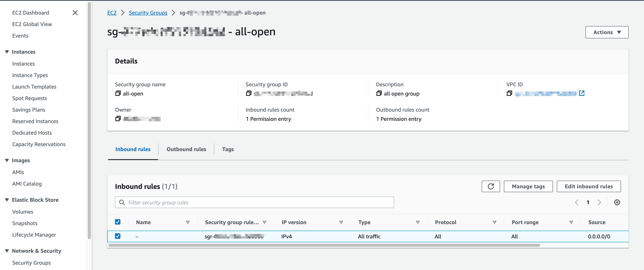This screenshot has height=270, width=644.
Task: Collapse the Elastic Block Store section
Action: click(7, 200)
